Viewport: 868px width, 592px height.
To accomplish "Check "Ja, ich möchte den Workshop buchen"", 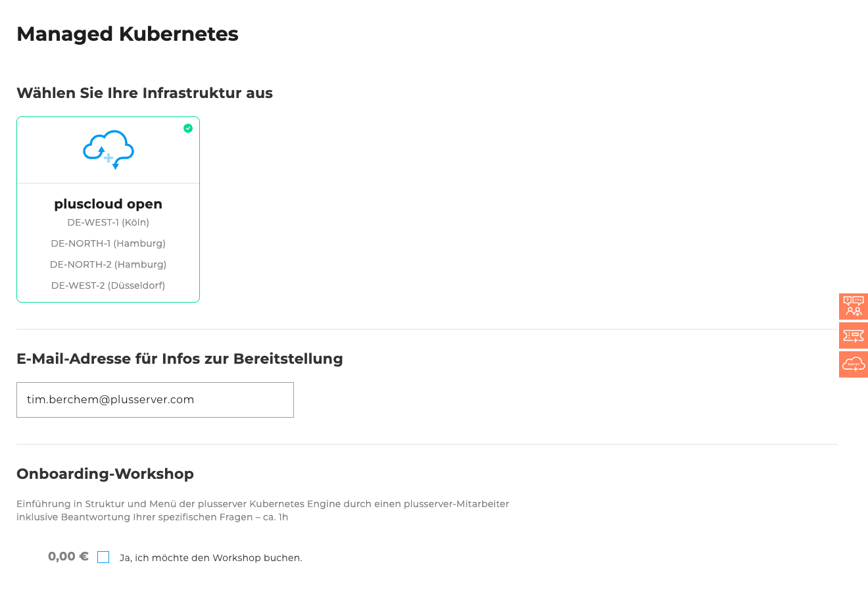I will pos(103,556).
